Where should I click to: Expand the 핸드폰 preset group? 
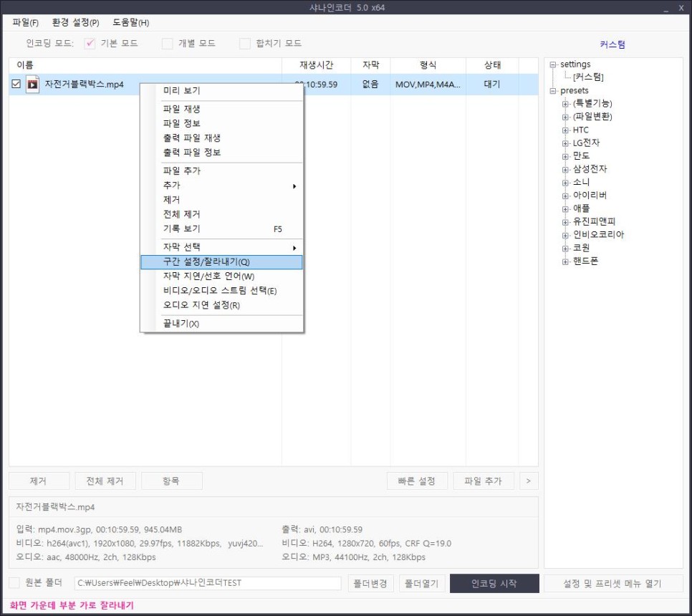pyautogui.click(x=565, y=261)
